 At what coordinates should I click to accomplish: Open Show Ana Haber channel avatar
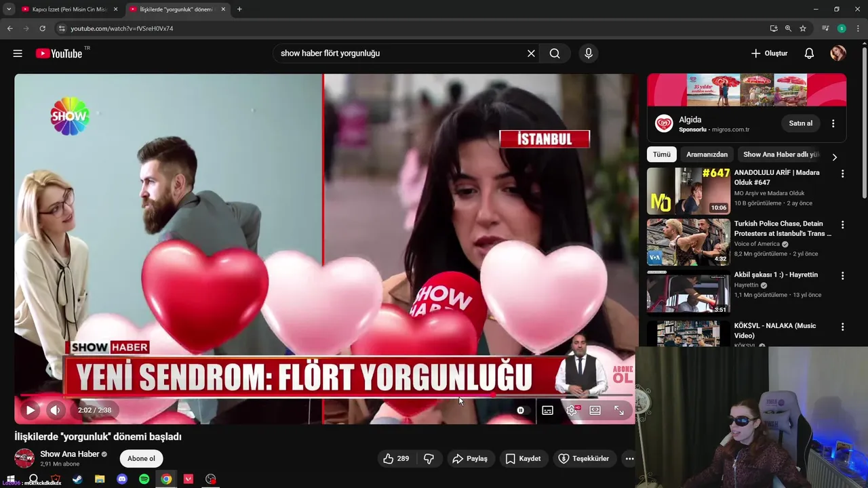(24, 458)
